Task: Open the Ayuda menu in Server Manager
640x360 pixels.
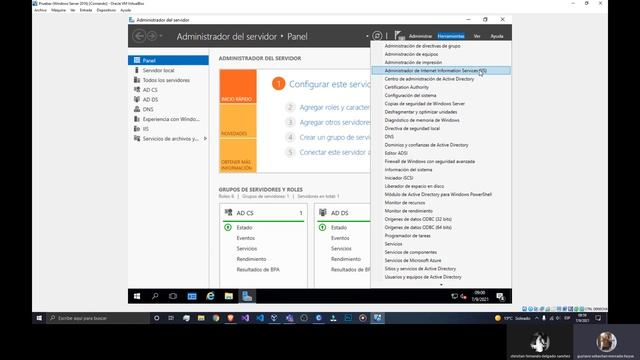Action: click(497, 36)
